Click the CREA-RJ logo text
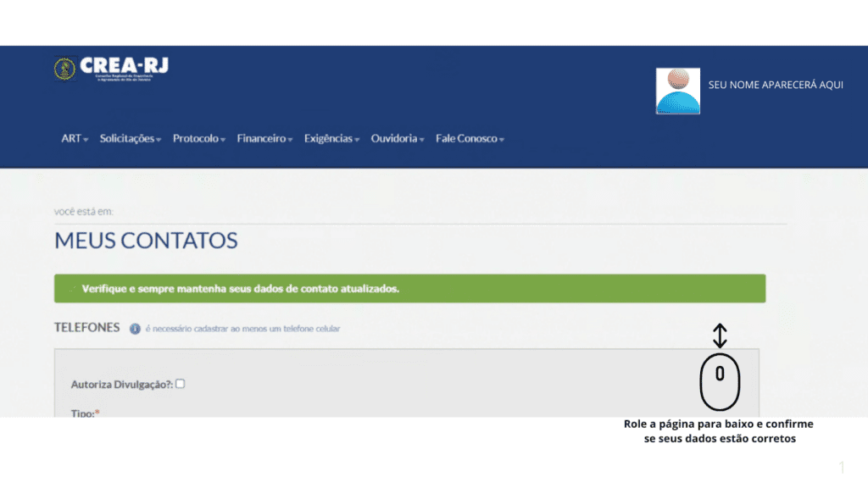This screenshot has width=868, height=488. pos(124,66)
